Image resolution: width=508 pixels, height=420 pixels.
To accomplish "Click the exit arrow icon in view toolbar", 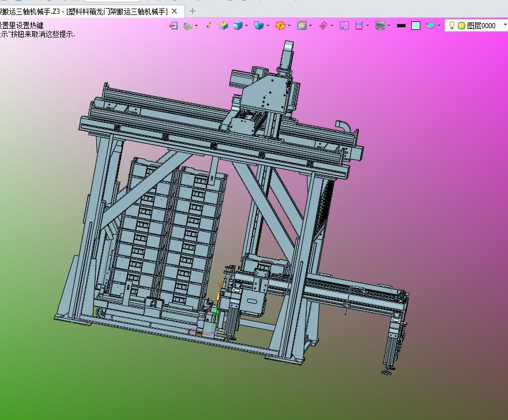I will 174,25.
